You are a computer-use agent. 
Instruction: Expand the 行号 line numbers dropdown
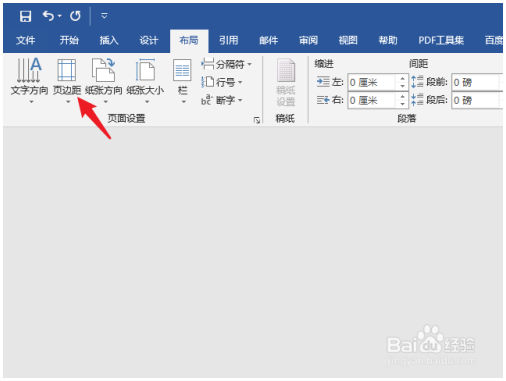(222, 82)
